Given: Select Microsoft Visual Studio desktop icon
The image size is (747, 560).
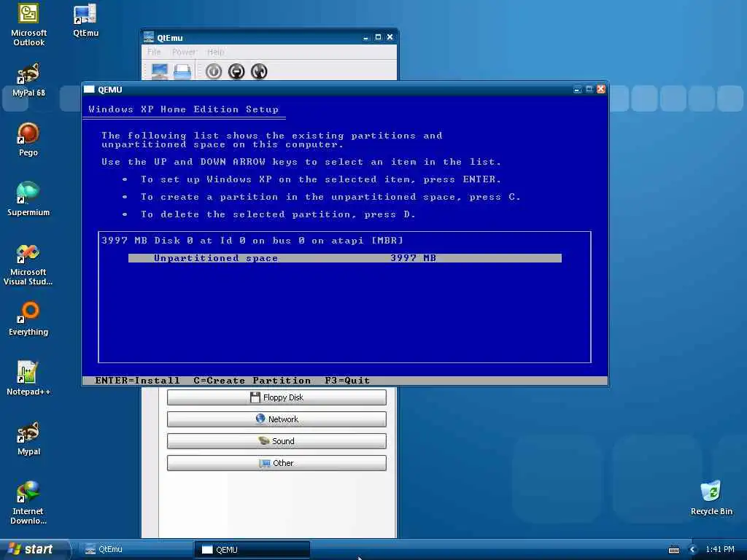Looking at the screenshot, I should [x=28, y=264].
